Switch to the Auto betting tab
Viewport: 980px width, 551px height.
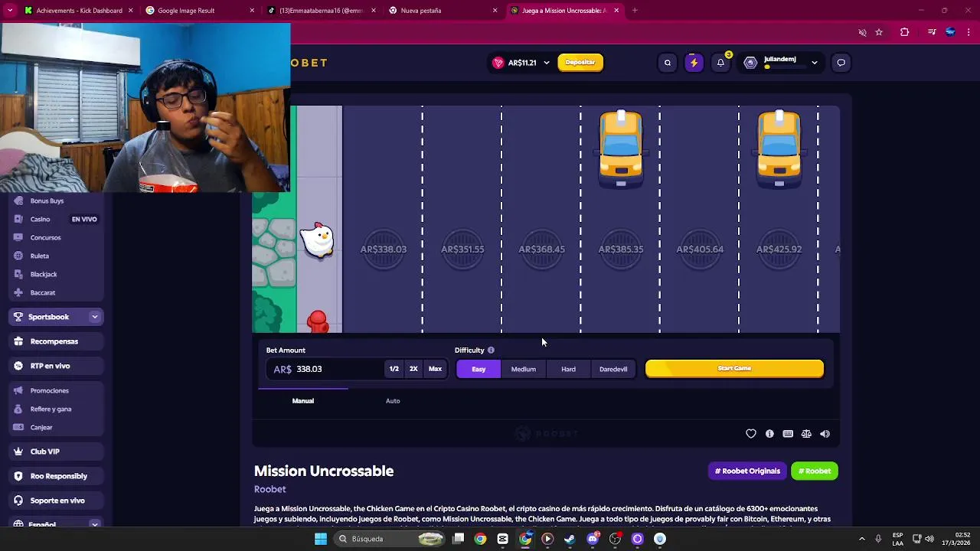coord(393,401)
